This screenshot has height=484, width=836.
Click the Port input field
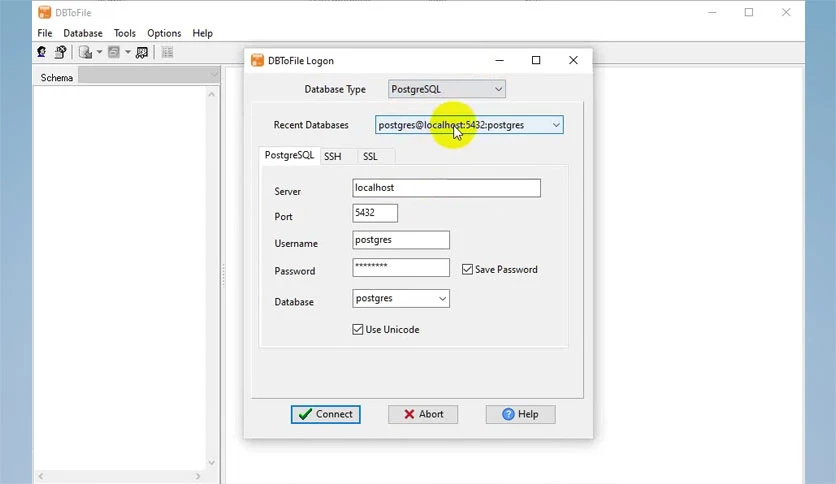tap(375, 213)
